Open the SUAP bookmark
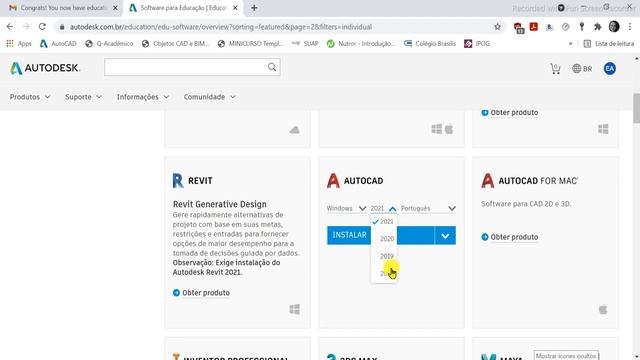This screenshot has width=640, height=360. pos(305,44)
